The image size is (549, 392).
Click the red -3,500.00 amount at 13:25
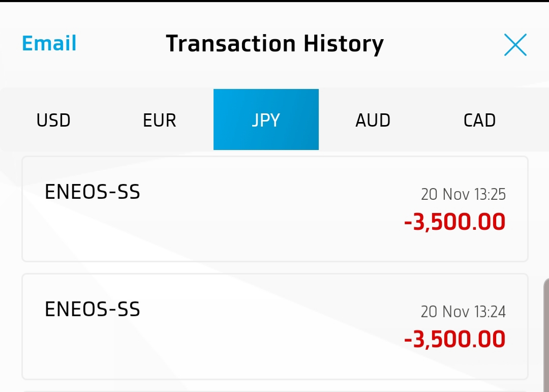click(454, 222)
